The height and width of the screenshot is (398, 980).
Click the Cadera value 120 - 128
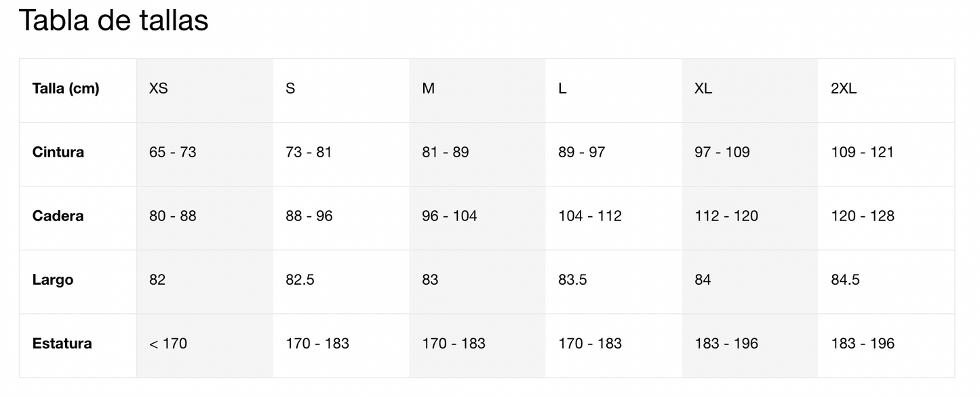(863, 216)
